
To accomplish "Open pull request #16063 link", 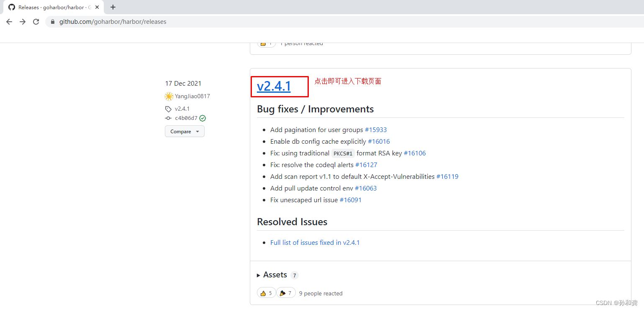I will point(366,188).
